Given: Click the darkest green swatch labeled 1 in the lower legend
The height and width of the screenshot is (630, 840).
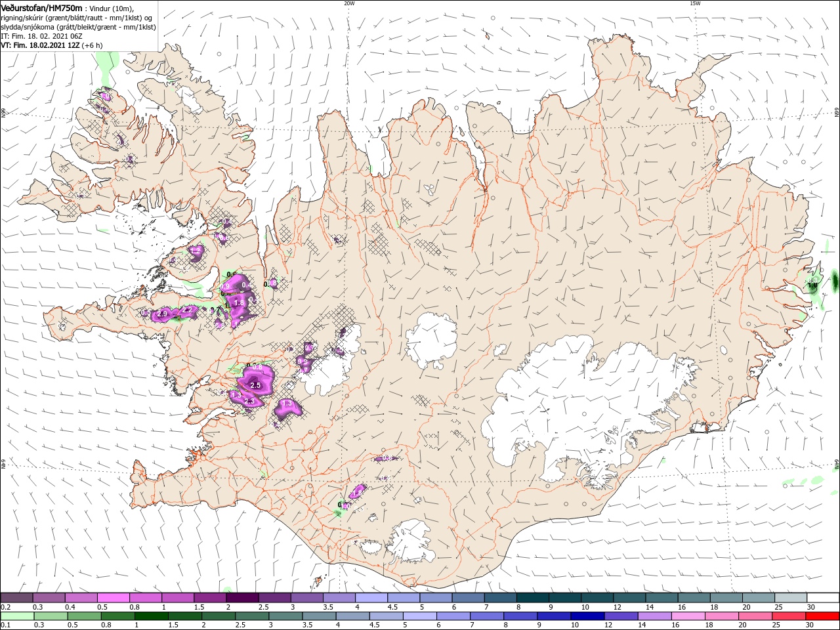Looking at the screenshot, I should pos(151,616).
